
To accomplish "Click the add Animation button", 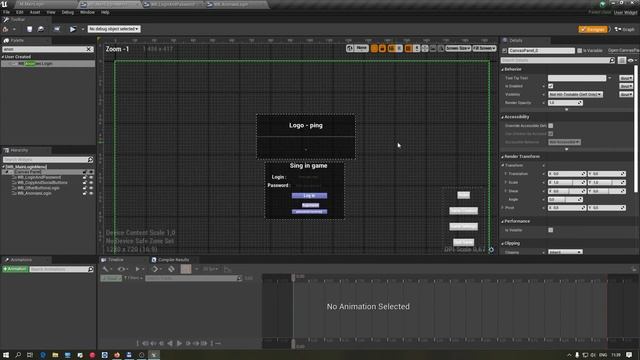I will [x=15, y=269].
